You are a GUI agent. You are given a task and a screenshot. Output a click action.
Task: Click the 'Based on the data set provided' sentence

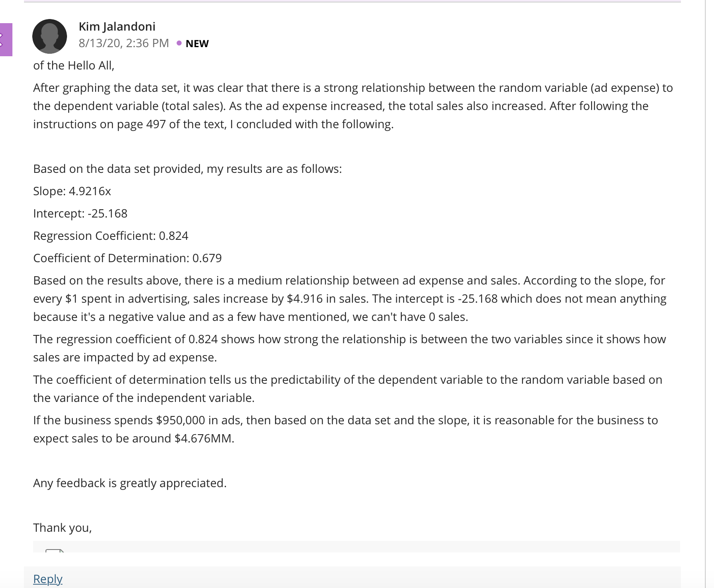coord(187,169)
